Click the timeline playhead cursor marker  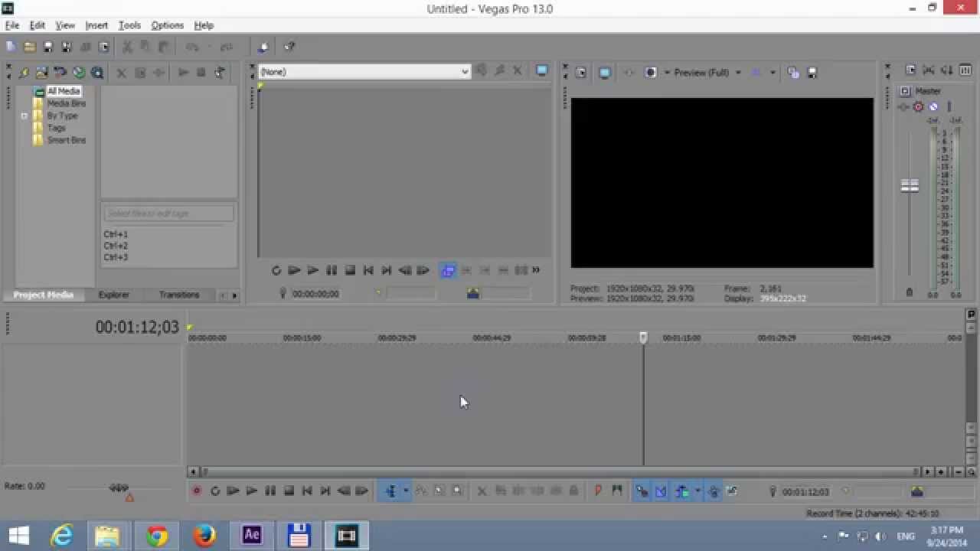643,337
